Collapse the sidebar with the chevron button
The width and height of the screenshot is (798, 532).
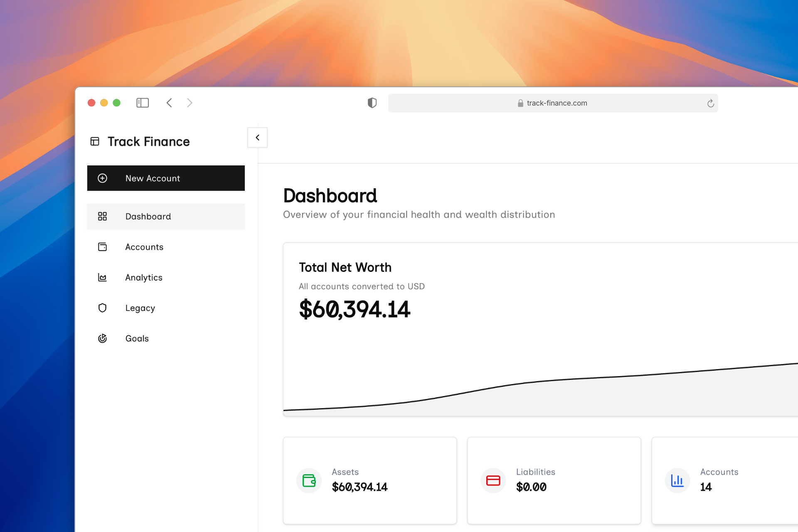(257, 138)
